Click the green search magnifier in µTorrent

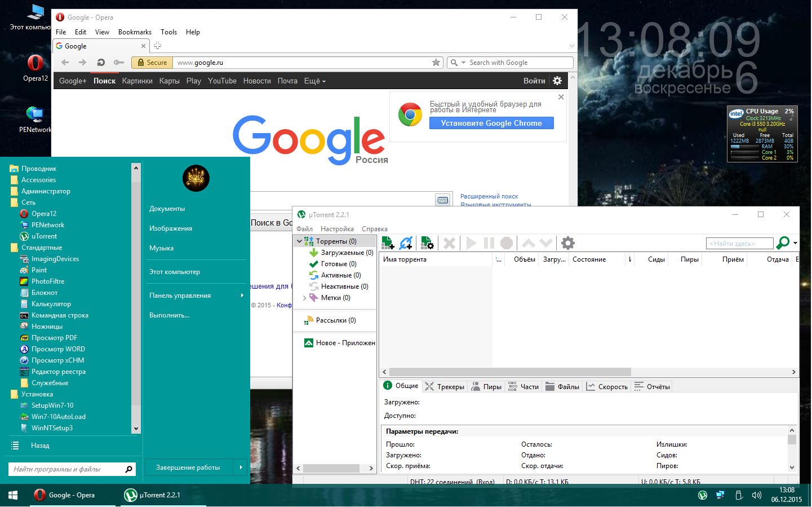pyautogui.click(x=782, y=243)
